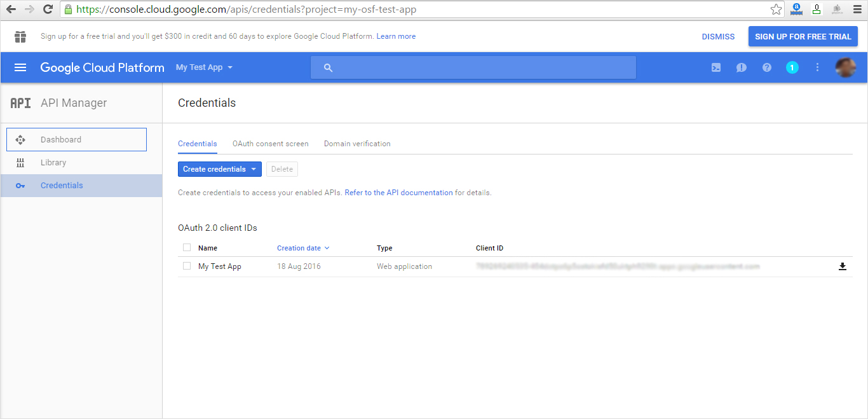Click the Type column header
868x419 pixels.
384,248
